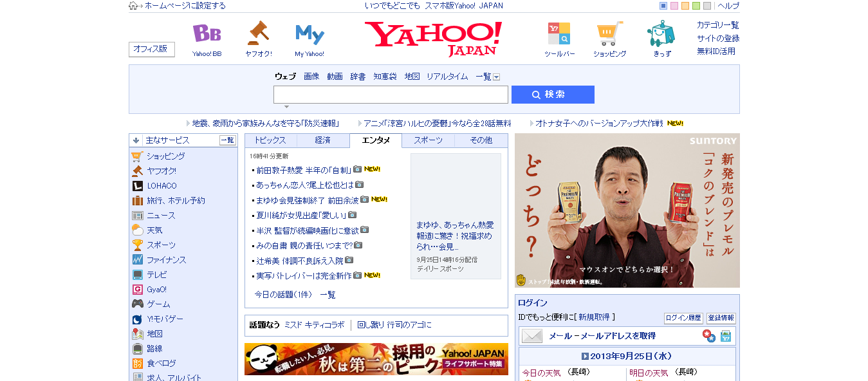Open the Suntory premium malts advertisement

coord(627,210)
